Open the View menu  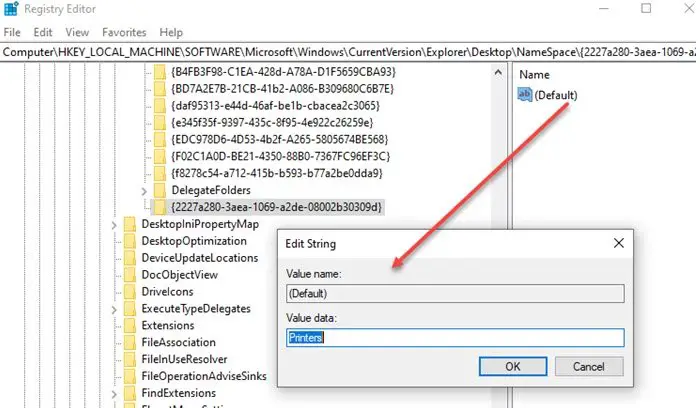click(x=77, y=33)
